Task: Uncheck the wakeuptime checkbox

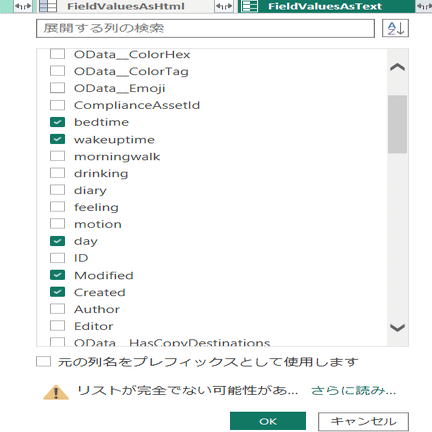Action: (57, 139)
